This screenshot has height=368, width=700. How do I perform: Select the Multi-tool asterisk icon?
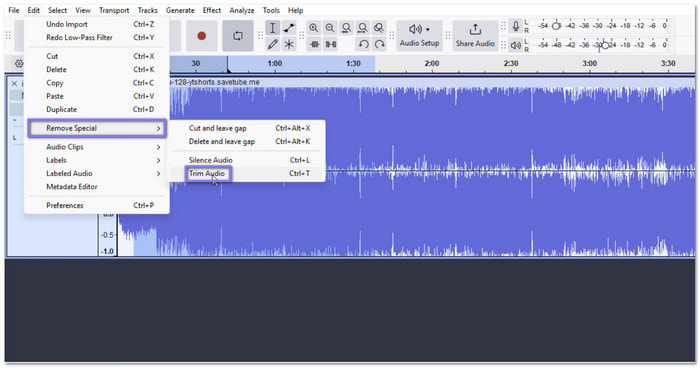(x=289, y=44)
